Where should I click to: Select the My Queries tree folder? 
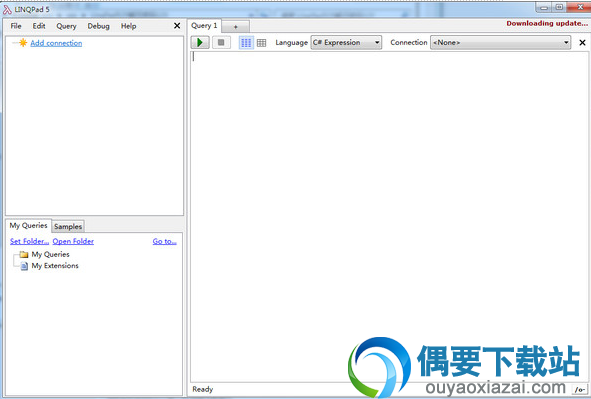(x=51, y=254)
